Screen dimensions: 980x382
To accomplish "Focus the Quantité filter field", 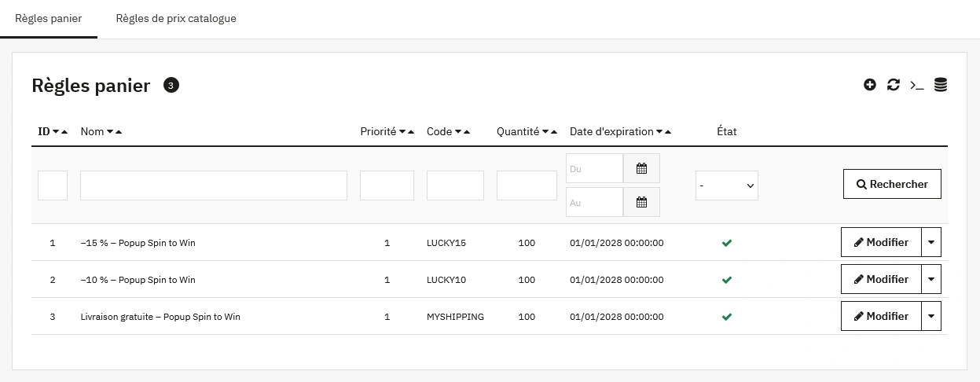I will (527, 185).
